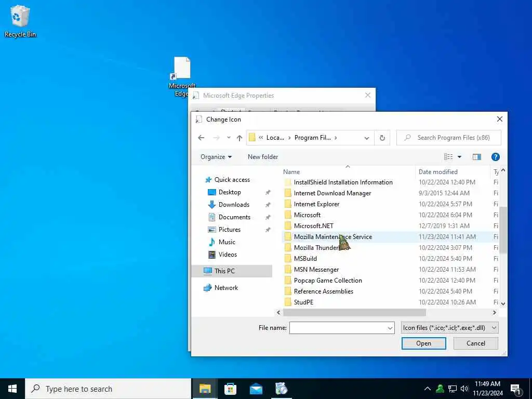The width and height of the screenshot is (532, 399).
Task: Expand the address bar path dropdown
Action: (367, 138)
